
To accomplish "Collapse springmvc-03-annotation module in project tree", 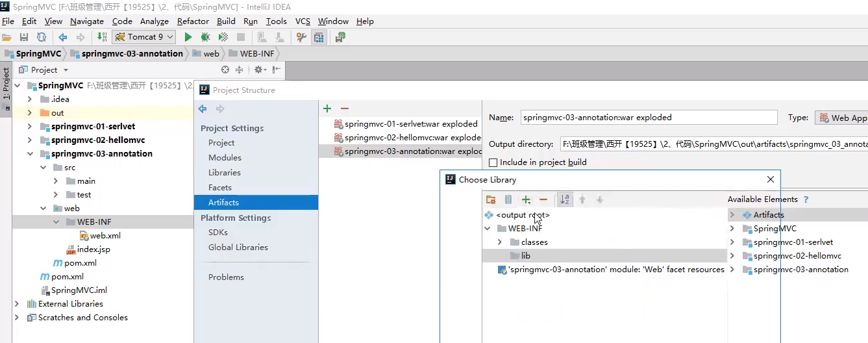I will click(x=30, y=154).
